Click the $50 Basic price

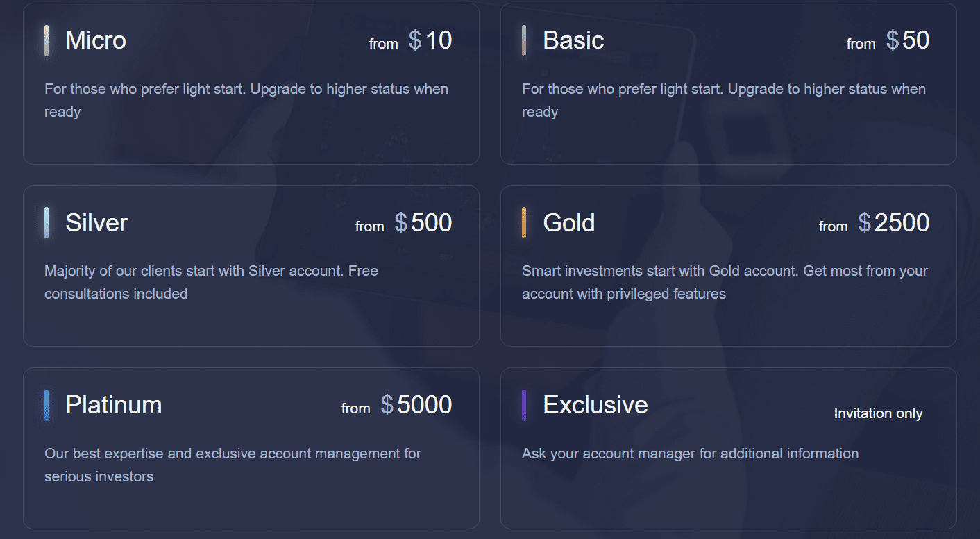908,40
